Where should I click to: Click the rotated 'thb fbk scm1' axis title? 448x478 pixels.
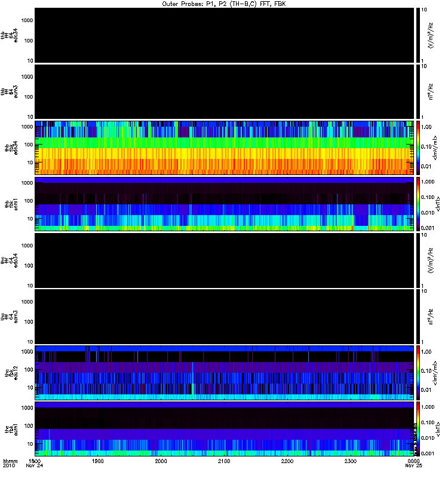click(11, 204)
